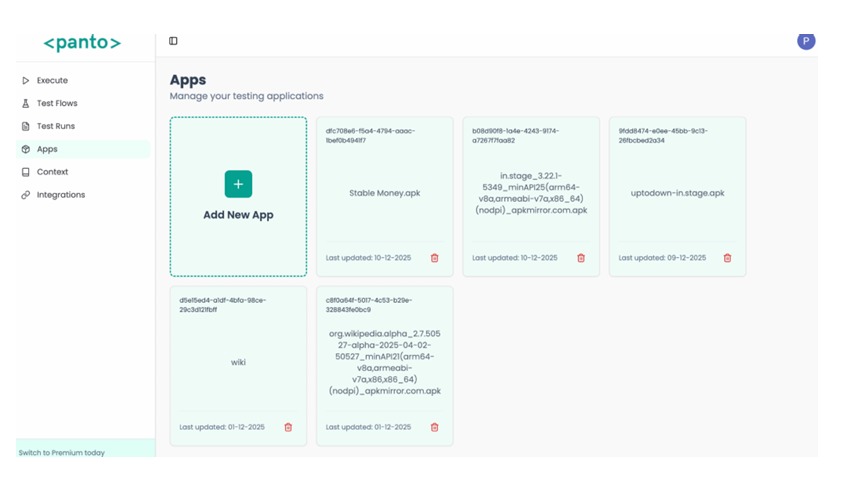Go to Test Flows
This screenshot has width=856, height=483.
[57, 103]
